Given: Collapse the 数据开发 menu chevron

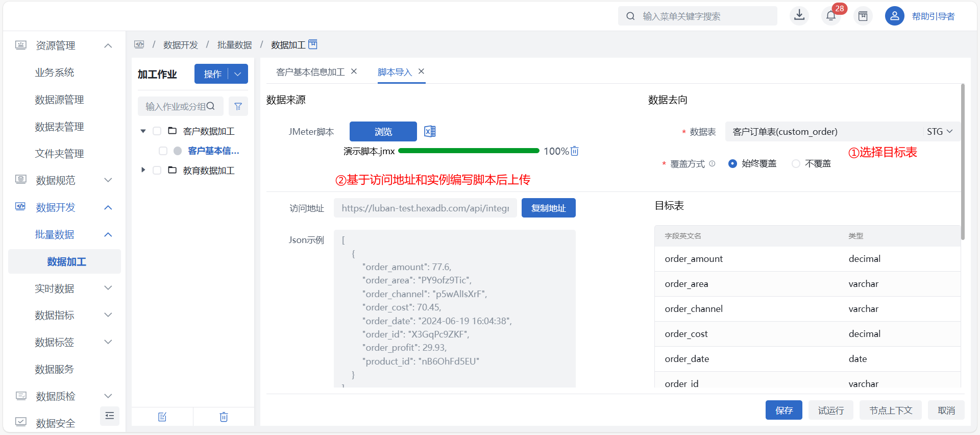Looking at the screenshot, I should (108, 207).
